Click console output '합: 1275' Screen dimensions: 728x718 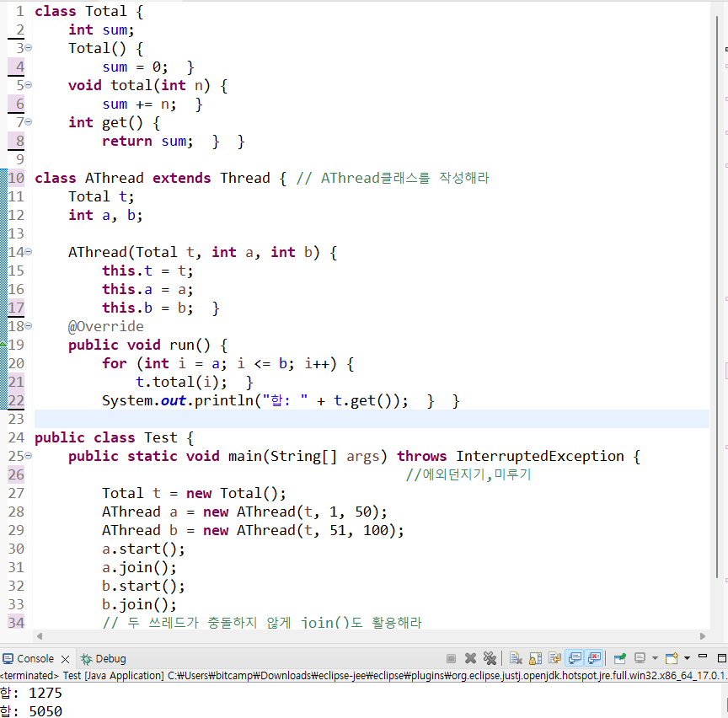(x=31, y=693)
